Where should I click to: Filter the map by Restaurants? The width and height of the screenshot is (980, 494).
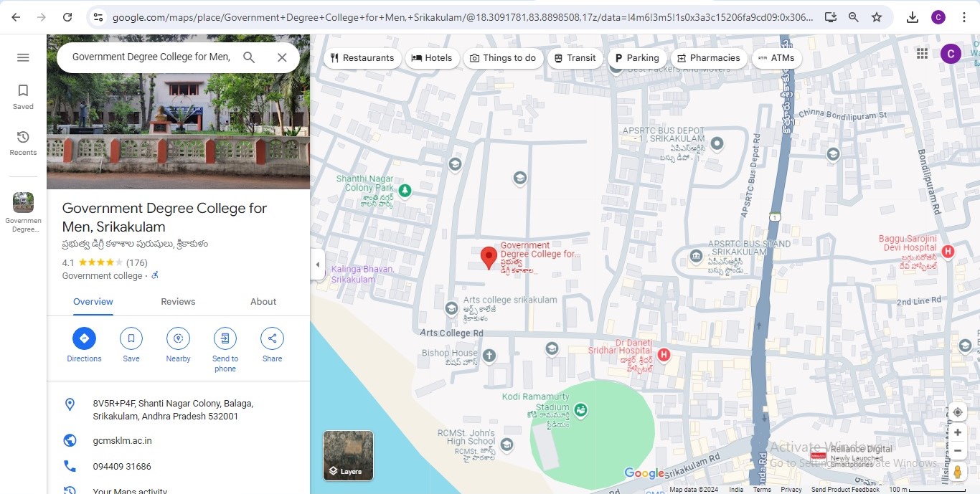(x=362, y=58)
